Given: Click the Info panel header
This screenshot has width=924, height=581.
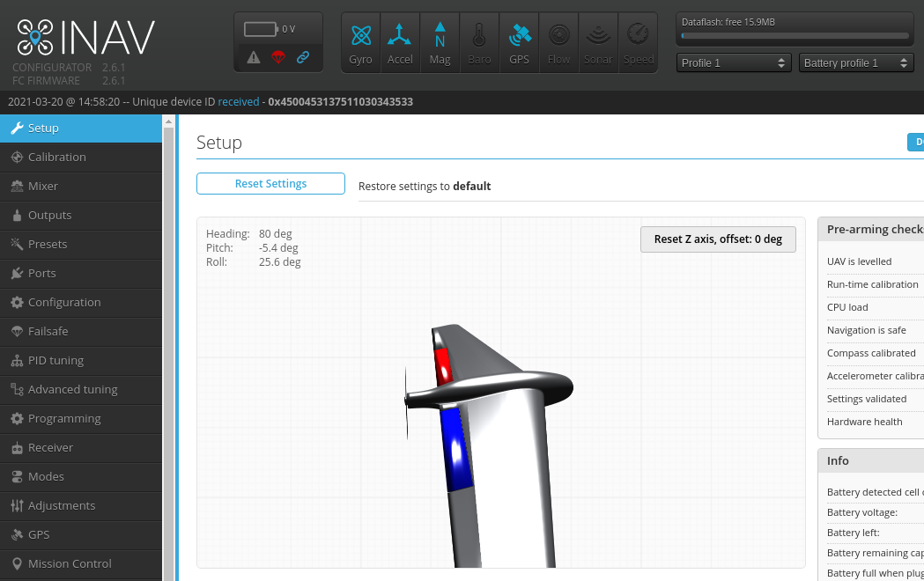Looking at the screenshot, I should coord(871,461).
